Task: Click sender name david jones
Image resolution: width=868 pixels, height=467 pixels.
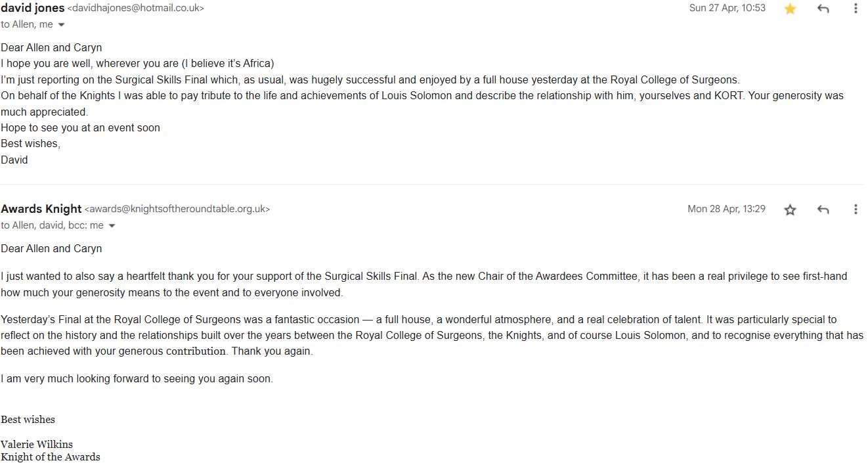Action: click(x=33, y=8)
